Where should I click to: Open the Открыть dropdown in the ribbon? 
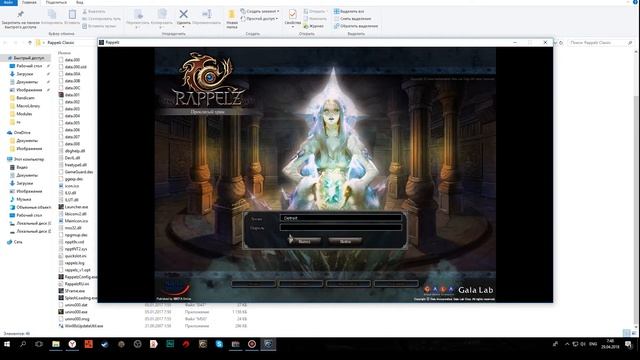coord(315,11)
